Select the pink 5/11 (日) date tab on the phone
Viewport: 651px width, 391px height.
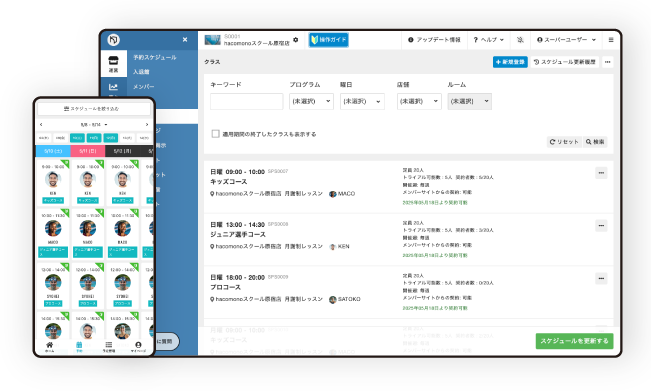[88, 151]
